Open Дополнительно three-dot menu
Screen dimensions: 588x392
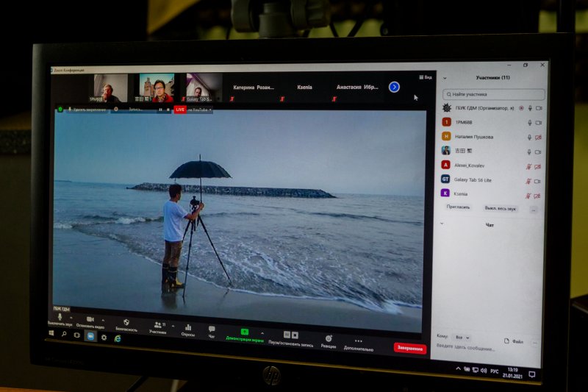point(359,341)
